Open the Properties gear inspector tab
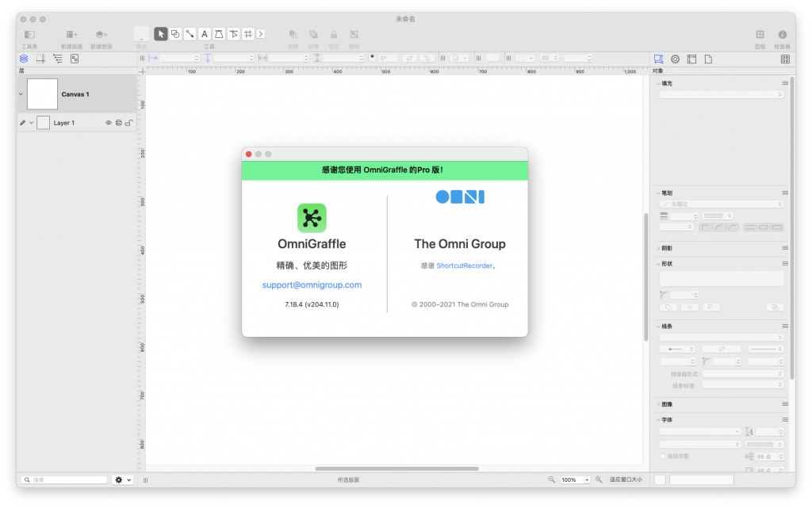 (676, 59)
